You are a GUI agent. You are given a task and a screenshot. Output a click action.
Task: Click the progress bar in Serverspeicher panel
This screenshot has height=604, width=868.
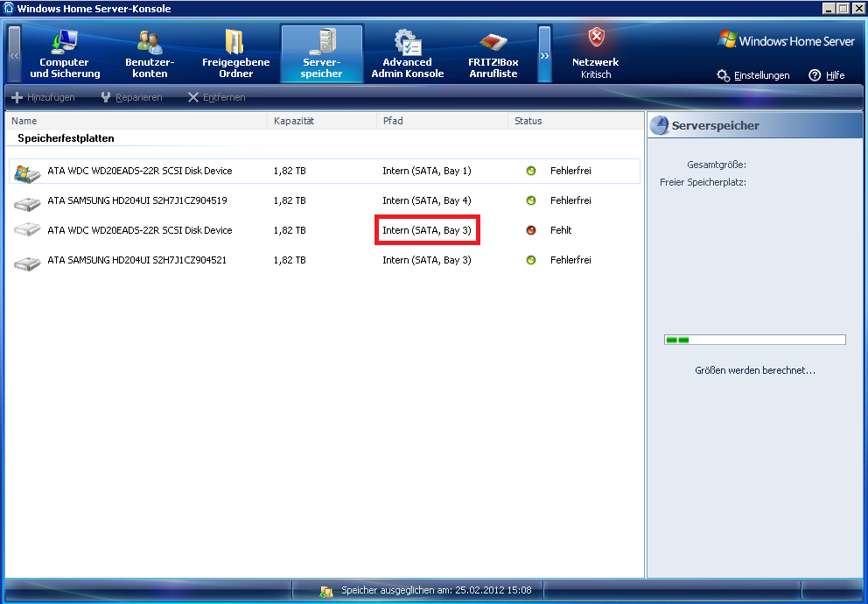coord(755,340)
